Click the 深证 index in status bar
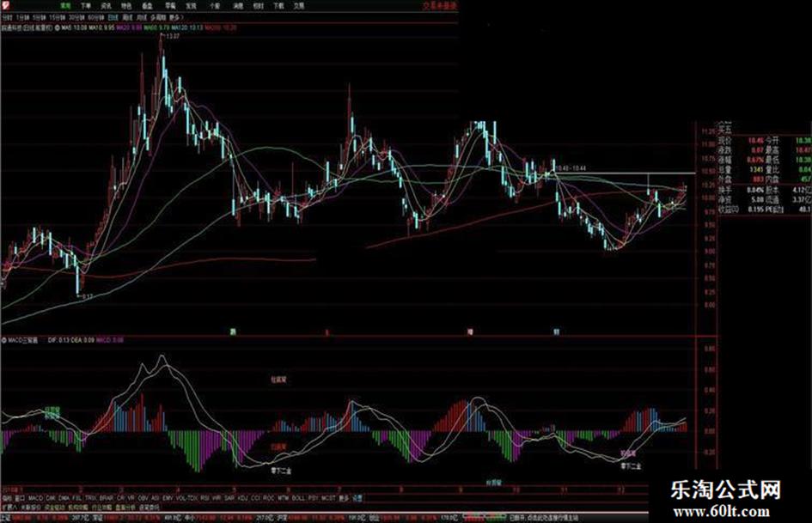The width and height of the screenshot is (812, 523). [97, 518]
